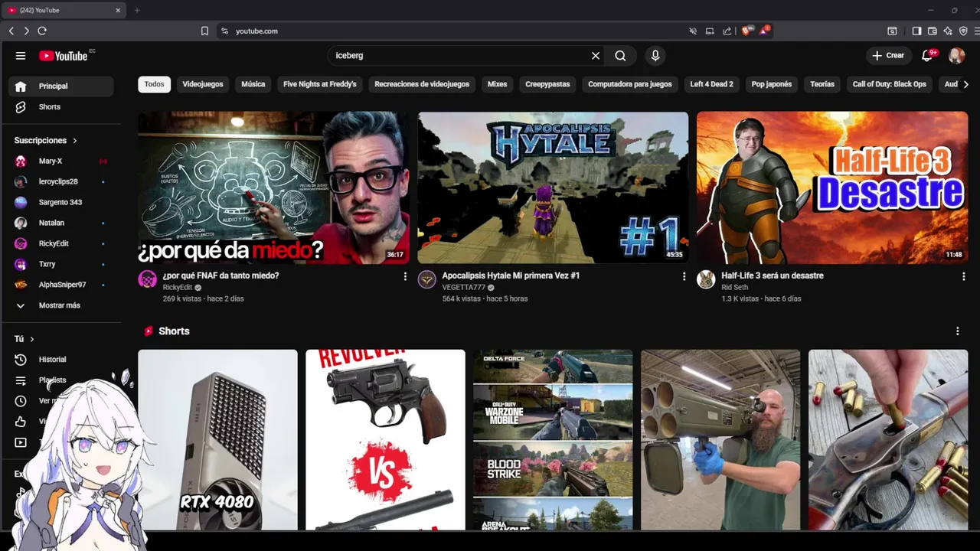Screen dimensions: 980x551
Task: Start voice search with microphone icon
Action: point(655,56)
